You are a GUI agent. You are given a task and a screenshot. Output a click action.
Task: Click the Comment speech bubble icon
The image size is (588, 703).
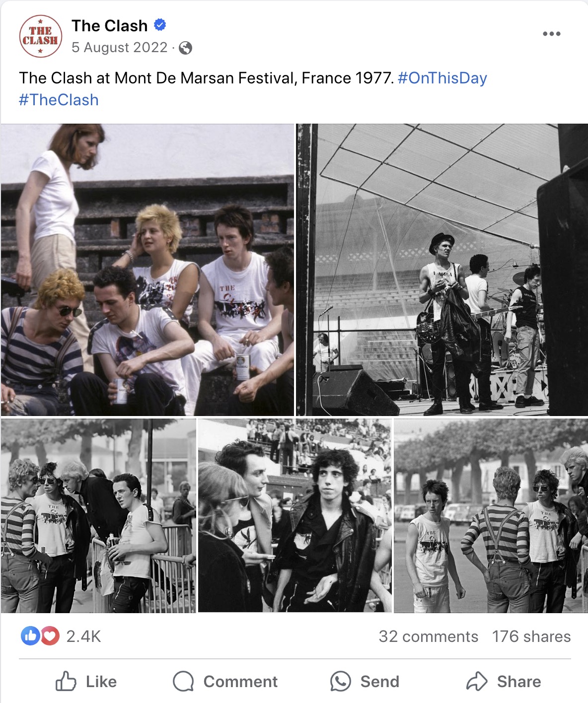point(183,681)
